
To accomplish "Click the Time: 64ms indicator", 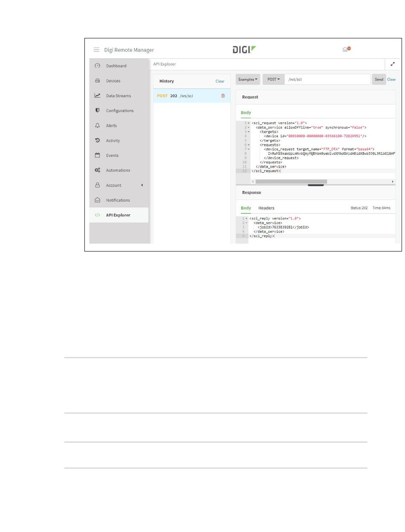I will 382,208.
